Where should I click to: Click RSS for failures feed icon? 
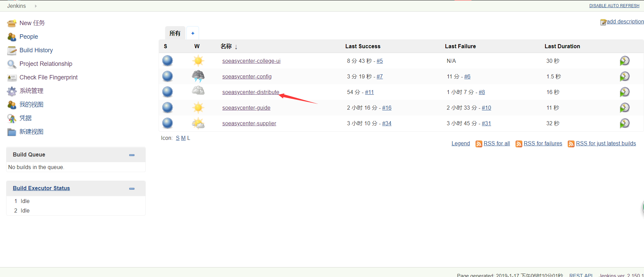(519, 144)
